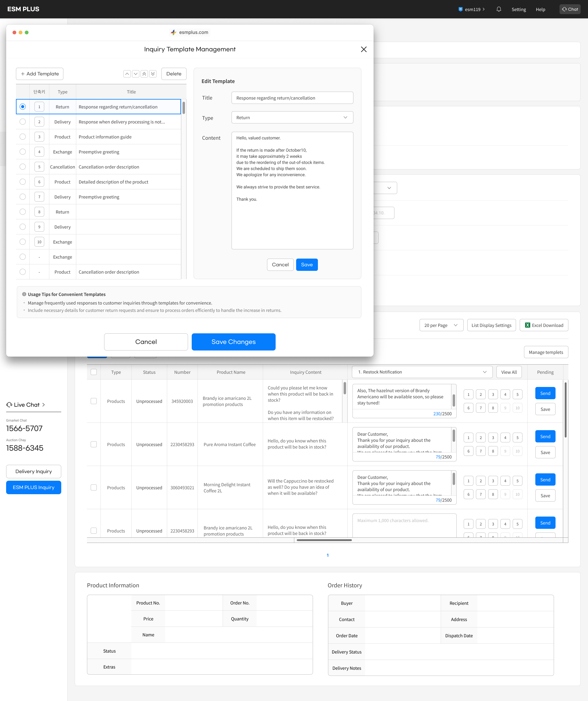
Task: Open the Chat headset button
Action: tap(570, 9)
